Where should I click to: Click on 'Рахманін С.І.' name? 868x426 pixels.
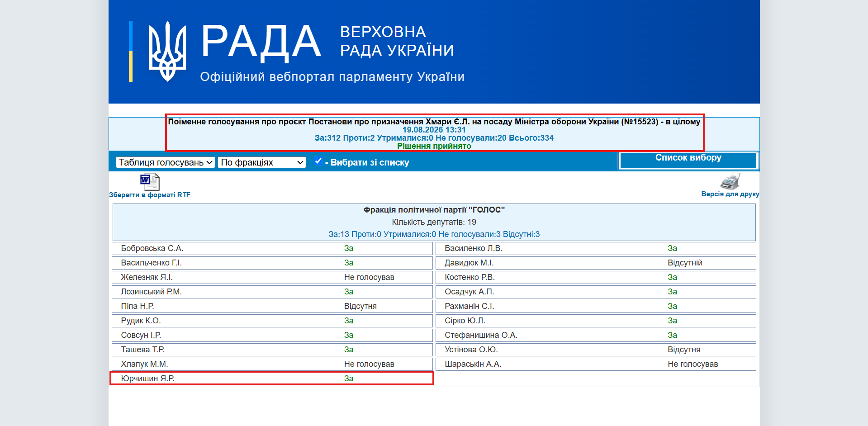[x=469, y=306]
